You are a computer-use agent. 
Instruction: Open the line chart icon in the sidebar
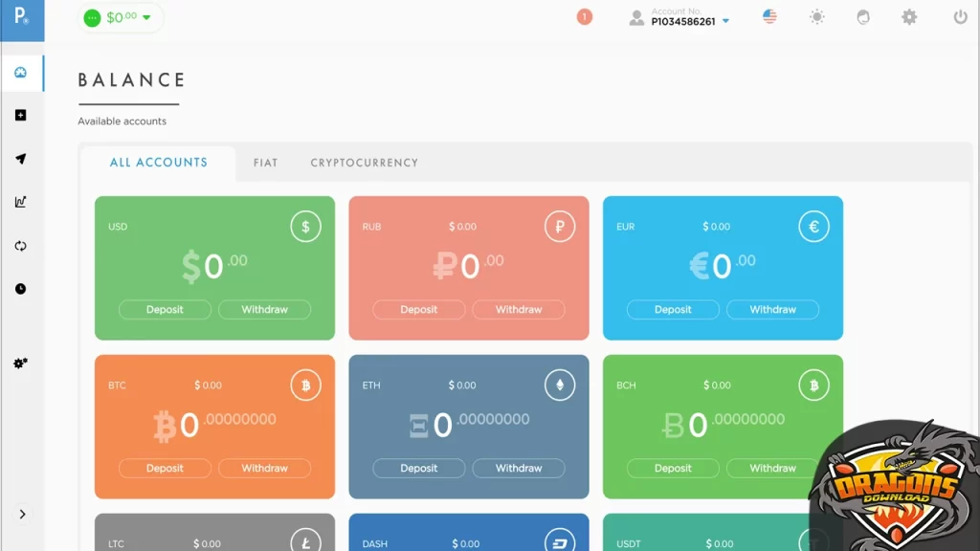coord(21,202)
